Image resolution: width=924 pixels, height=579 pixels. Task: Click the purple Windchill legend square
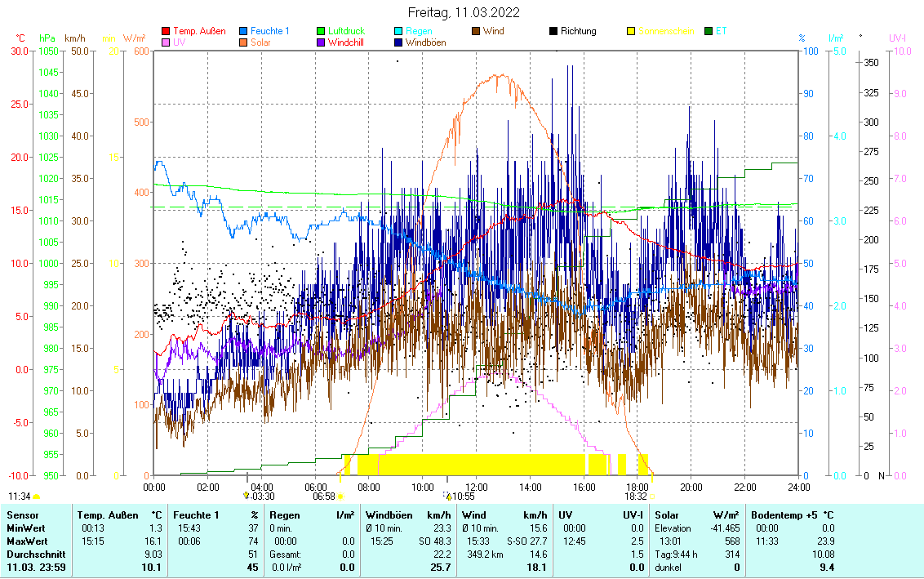click(x=321, y=42)
